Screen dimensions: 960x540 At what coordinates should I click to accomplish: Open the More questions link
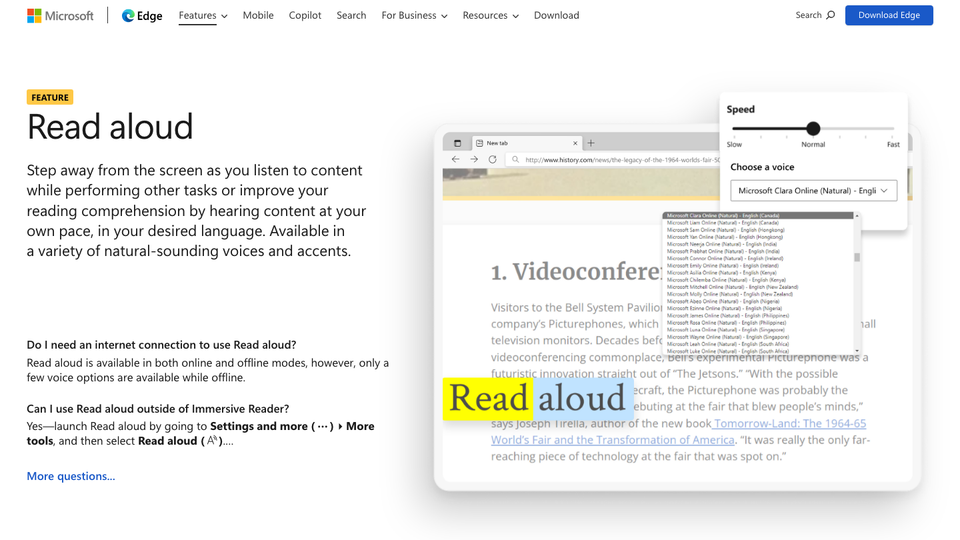click(x=70, y=476)
